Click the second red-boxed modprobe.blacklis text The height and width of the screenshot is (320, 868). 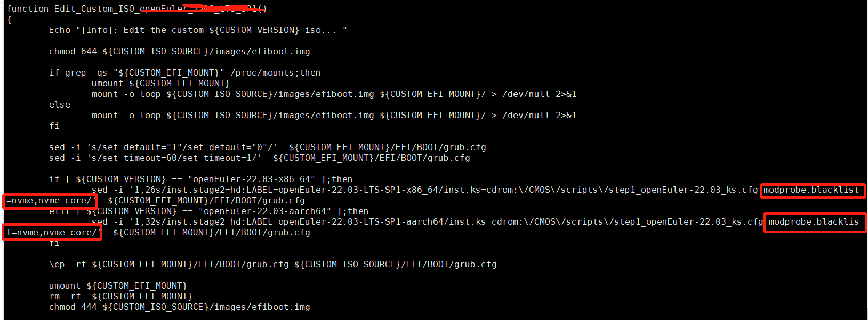[x=814, y=222]
